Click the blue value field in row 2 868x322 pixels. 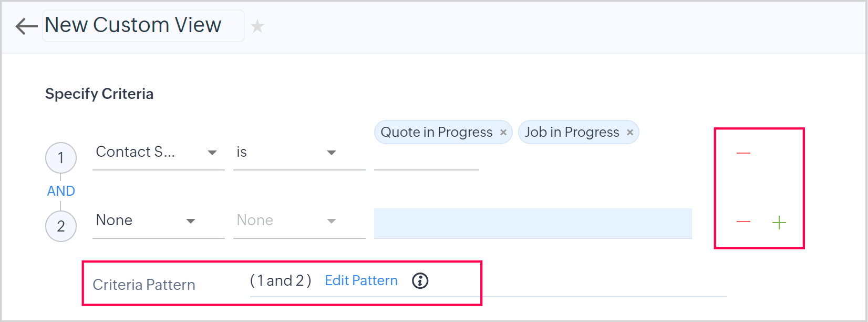pyautogui.click(x=532, y=223)
